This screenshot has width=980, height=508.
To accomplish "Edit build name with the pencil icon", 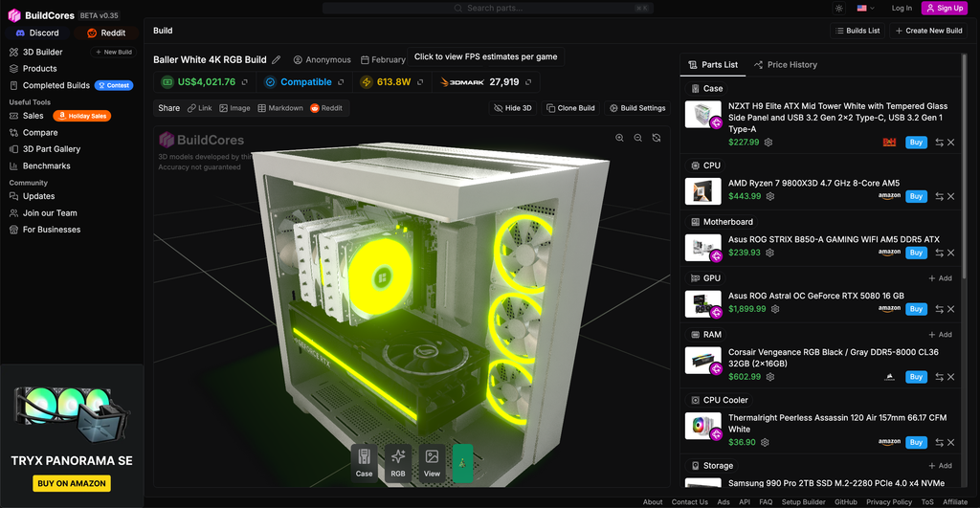I will pyautogui.click(x=277, y=60).
